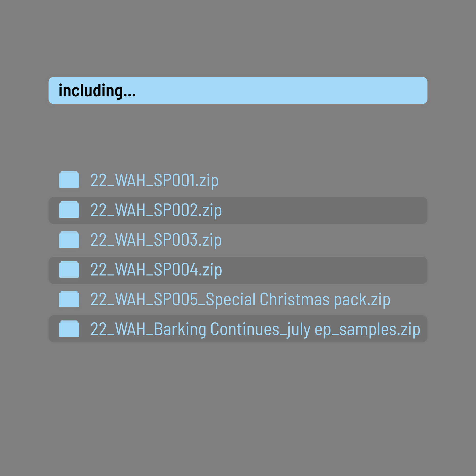Click the empty area of the blue header bar
476x476 pixels.
pyautogui.click(x=283, y=91)
